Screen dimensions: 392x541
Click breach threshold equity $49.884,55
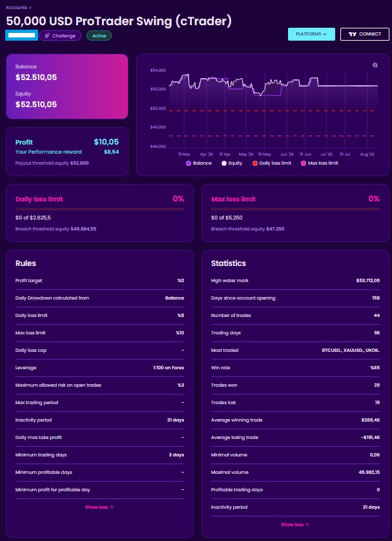click(56, 229)
